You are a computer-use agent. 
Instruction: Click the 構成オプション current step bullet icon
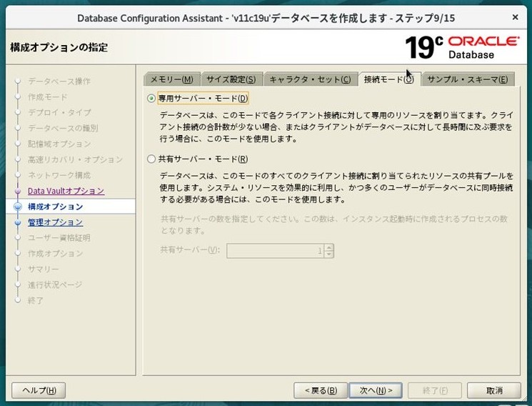(x=18, y=207)
